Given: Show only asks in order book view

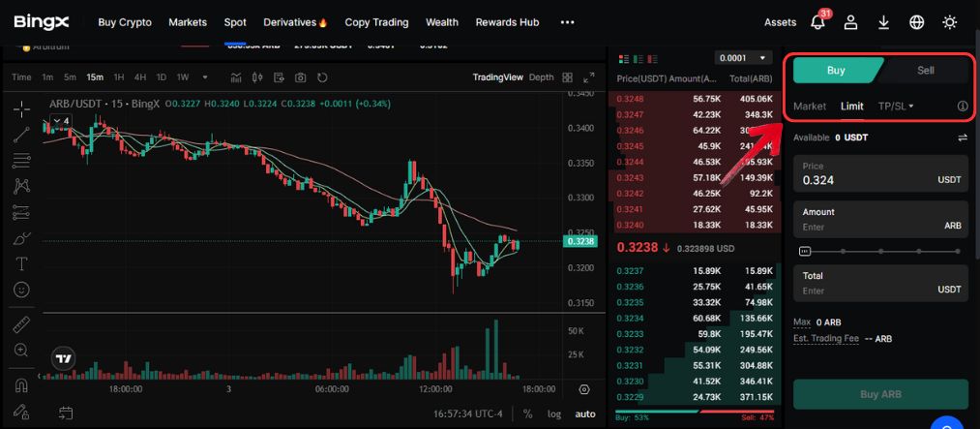Looking at the screenshot, I should click(652, 59).
